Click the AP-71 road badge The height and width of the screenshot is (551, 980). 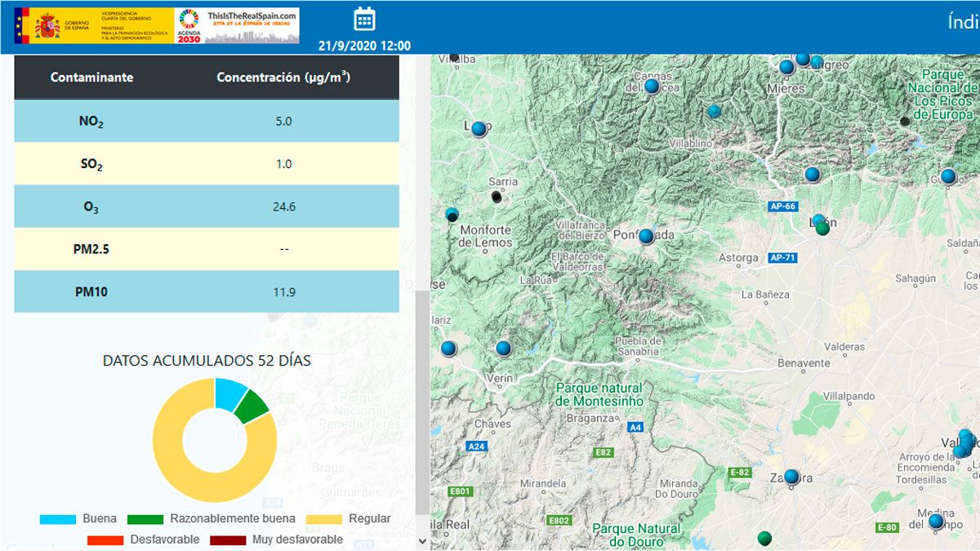click(x=782, y=258)
